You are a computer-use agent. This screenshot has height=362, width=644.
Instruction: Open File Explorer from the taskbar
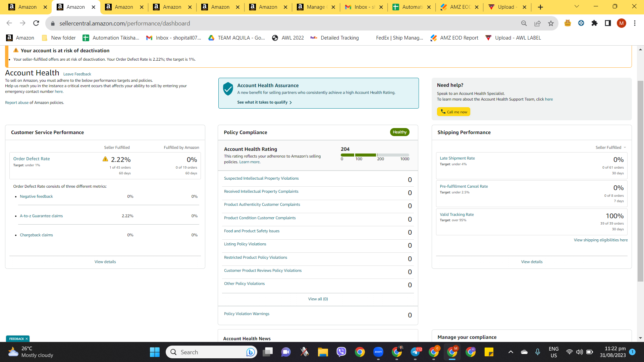point(323,352)
